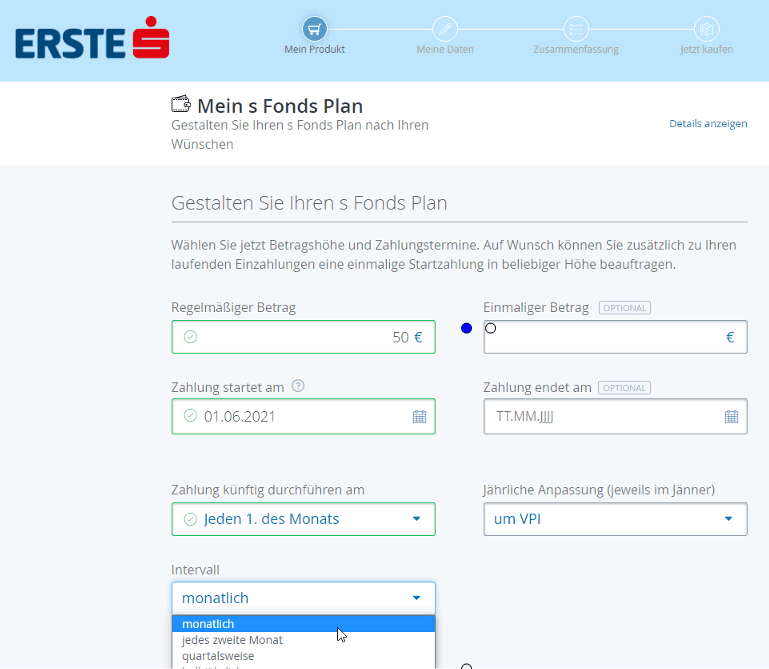Select the Jetzt kaufen package step icon

point(706,29)
